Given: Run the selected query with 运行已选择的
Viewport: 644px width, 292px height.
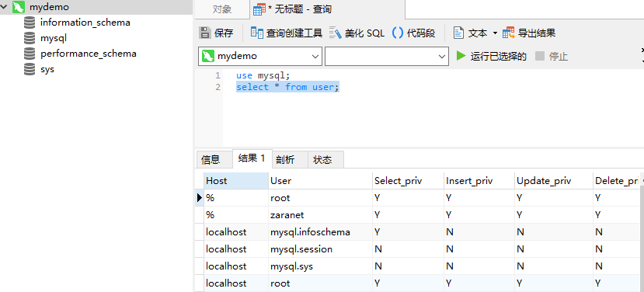Looking at the screenshot, I should pyautogui.click(x=492, y=56).
